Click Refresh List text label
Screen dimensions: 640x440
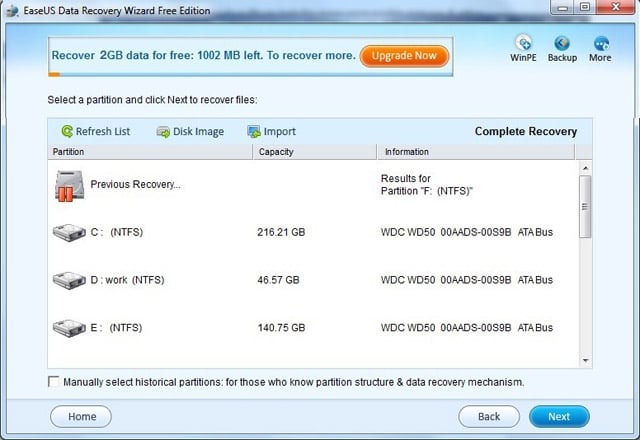tap(103, 131)
